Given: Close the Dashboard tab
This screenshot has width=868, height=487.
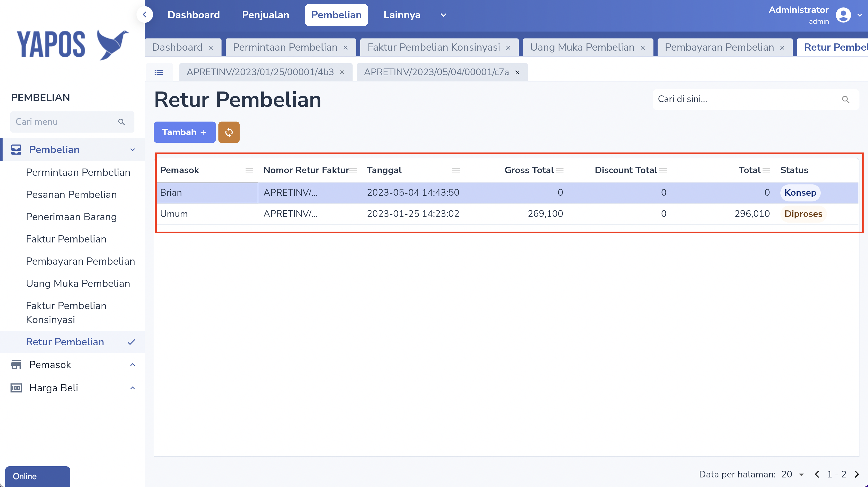Looking at the screenshot, I should pos(211,48).
